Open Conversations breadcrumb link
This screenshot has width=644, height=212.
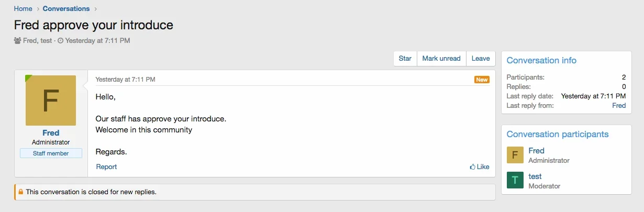66,8
